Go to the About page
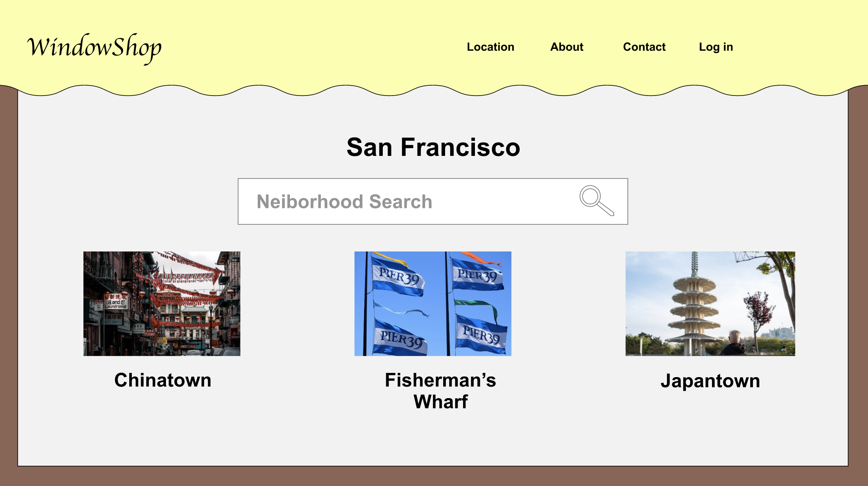 (566, 47)
